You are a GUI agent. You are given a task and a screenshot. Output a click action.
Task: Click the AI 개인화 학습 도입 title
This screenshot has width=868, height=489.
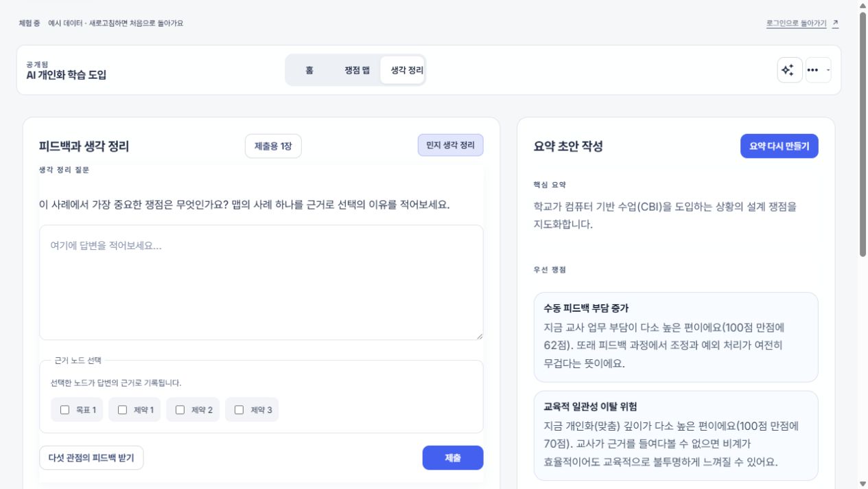click(x=66, y=76)
